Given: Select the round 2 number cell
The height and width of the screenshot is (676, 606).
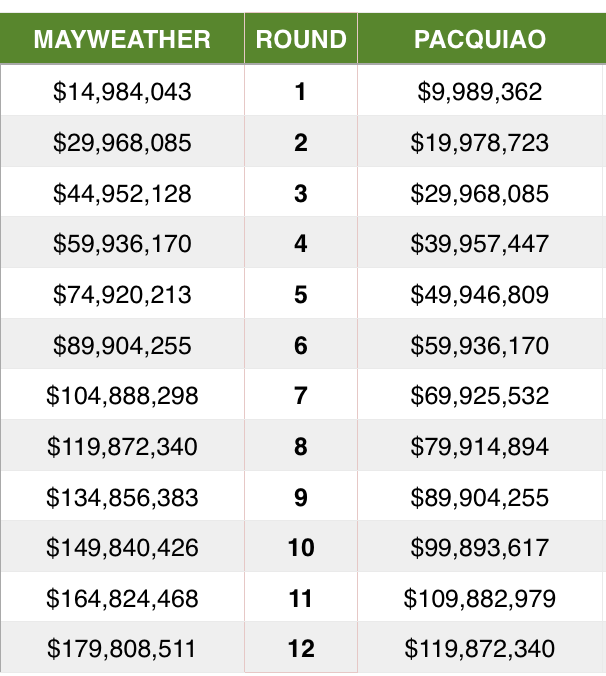Looking at the screenshot, I should pos(301,142).
